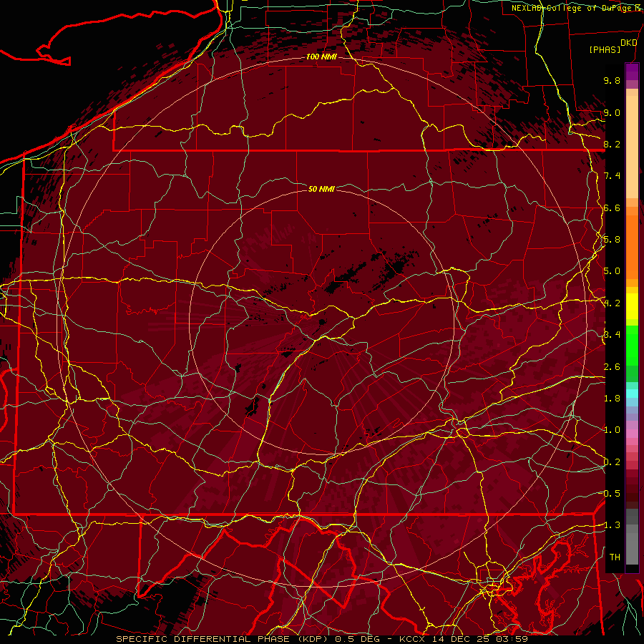This screenshot has width=644, height=644.
Task: Click the 7.4 value on the color scale
Action: (612, 176)
